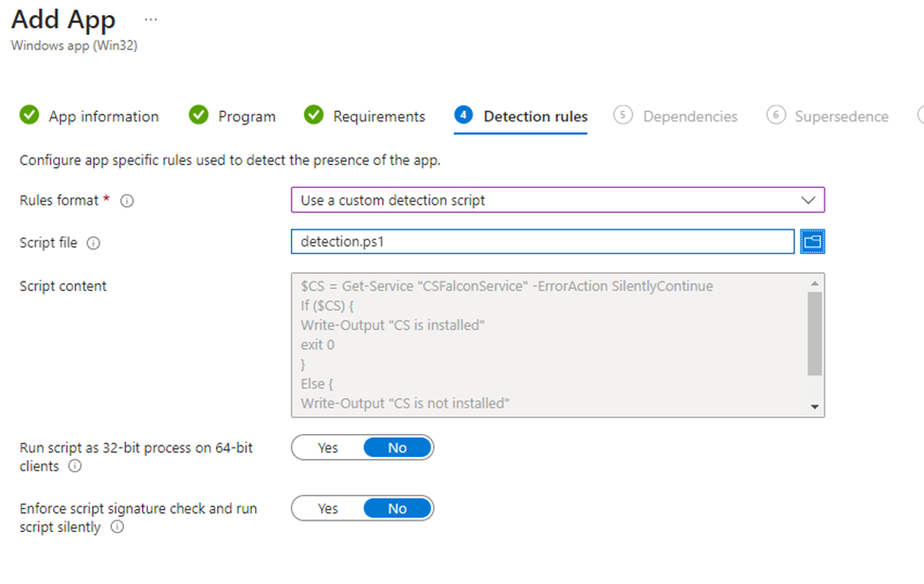
Task: Enable script signature check with Yes
Action: [328, 508]
